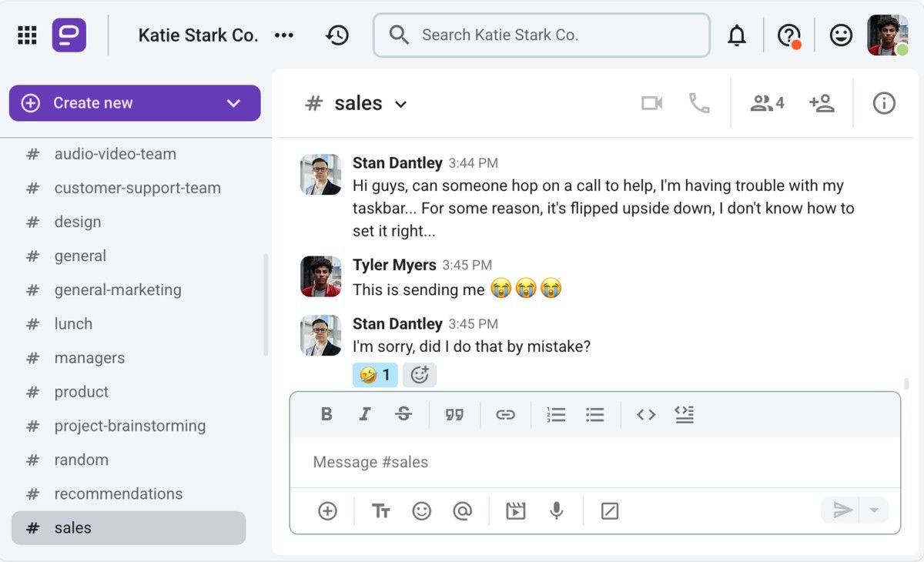The image size is (924, 562).
Task: Record a voice message with the microphone
Action: tap(557, 510)
